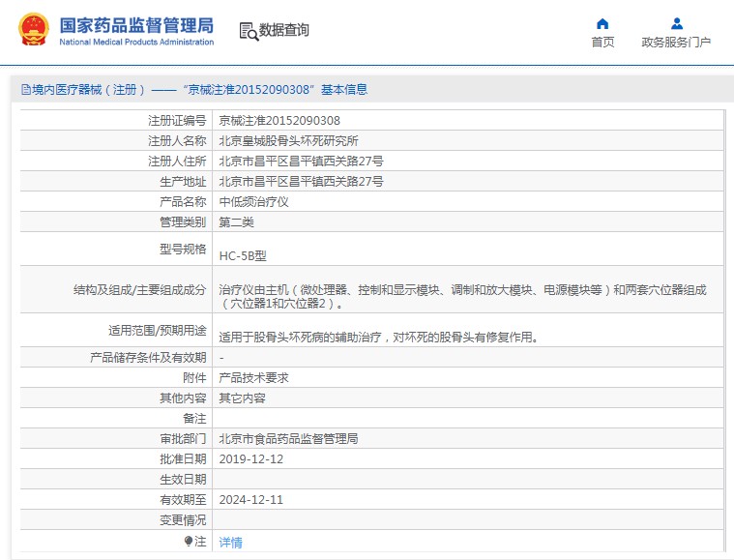Click the approval date 2019-12-12
Viewport: 734px width, 560px height.
pyautogui.click(x=251, y=459)
